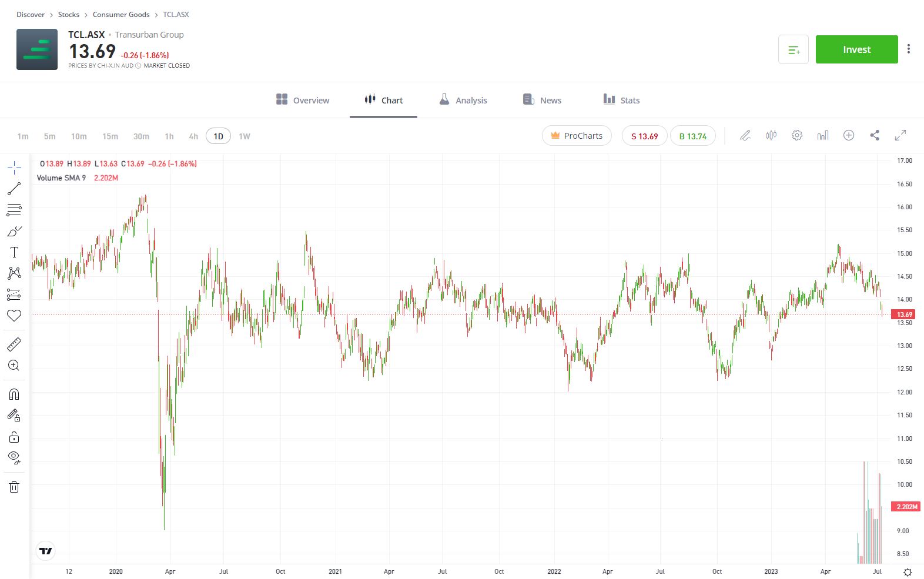This screenshot has height=579, width=924.
Task: Open the candlestick chart type selector
Action: coord(771,135)
